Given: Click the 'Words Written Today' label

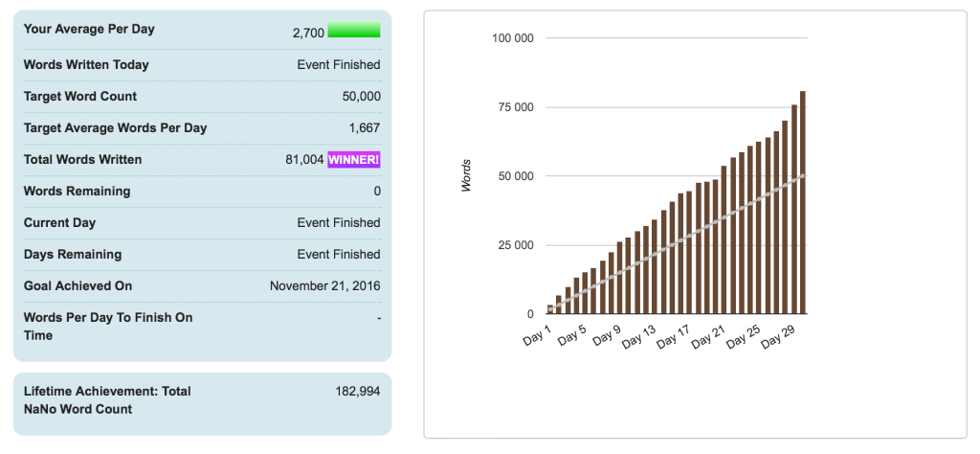Looking at the screenshot, I should click(x=86, y=64).
